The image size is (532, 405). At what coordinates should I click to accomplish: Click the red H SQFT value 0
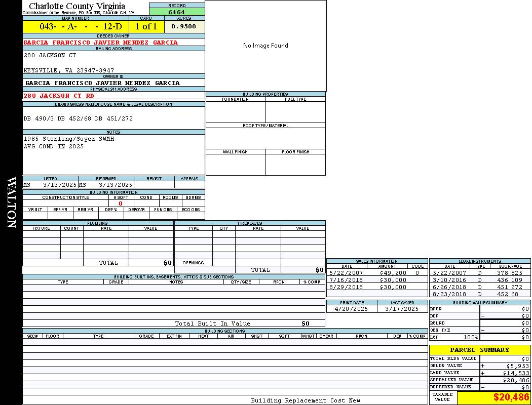(x=121, y=204)
